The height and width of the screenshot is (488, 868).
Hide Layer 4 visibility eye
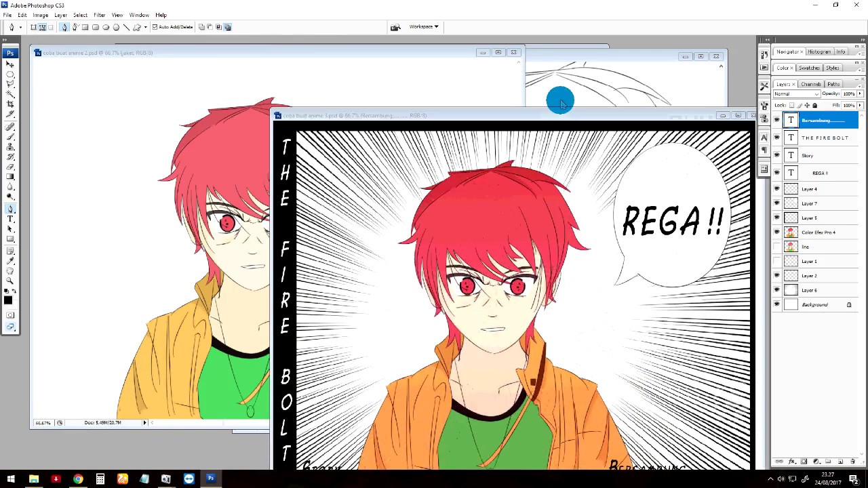pyautogui.click(x=777, y=189)
